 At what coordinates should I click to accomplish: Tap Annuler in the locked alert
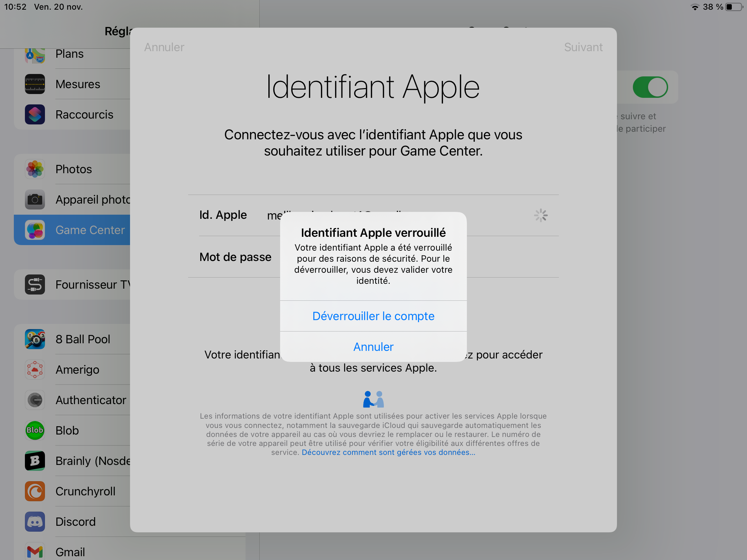point(373,347)
